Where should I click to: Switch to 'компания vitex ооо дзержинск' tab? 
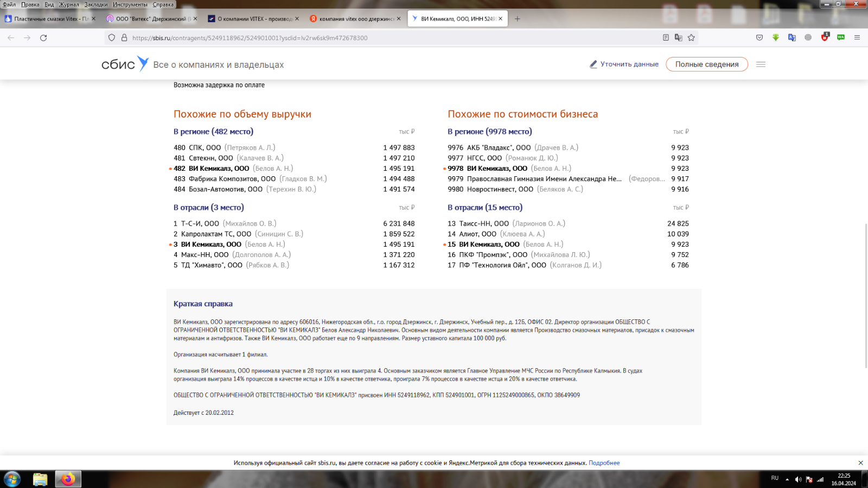(354, 18)
